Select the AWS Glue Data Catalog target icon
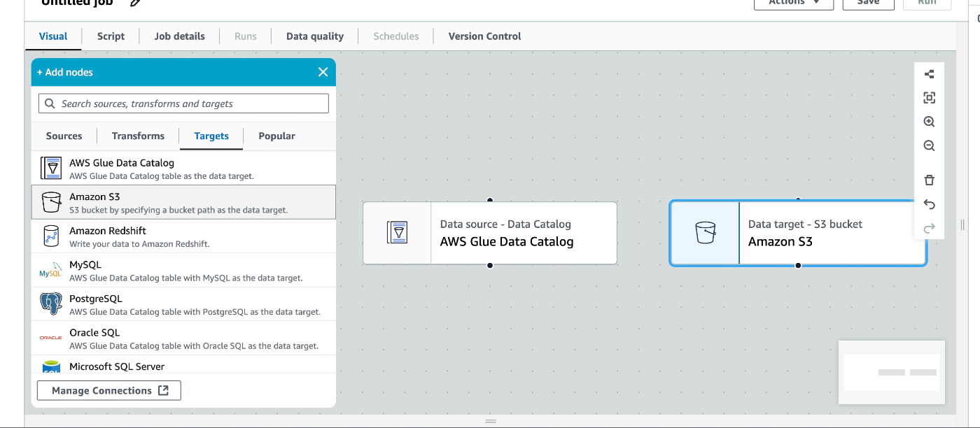The image size is (980, 428). [51, 169]
